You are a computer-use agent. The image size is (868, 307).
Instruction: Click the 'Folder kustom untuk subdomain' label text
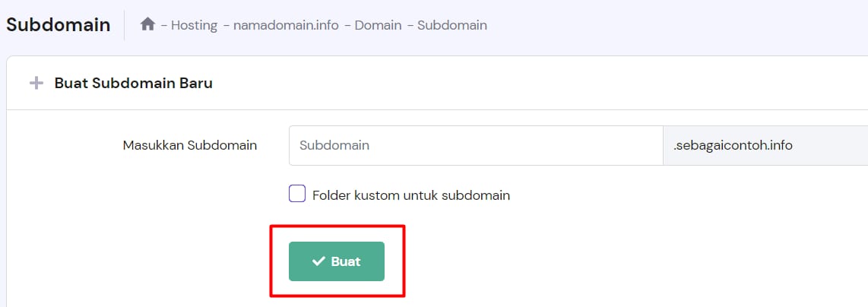pyautogui.click(x=410, y=195)
